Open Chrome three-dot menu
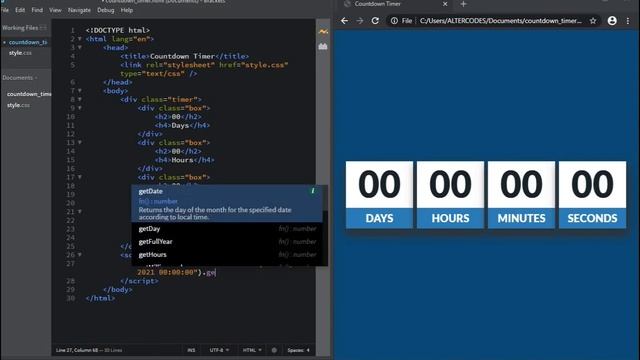This screenshot has width=640, height=360. [628, 21]
